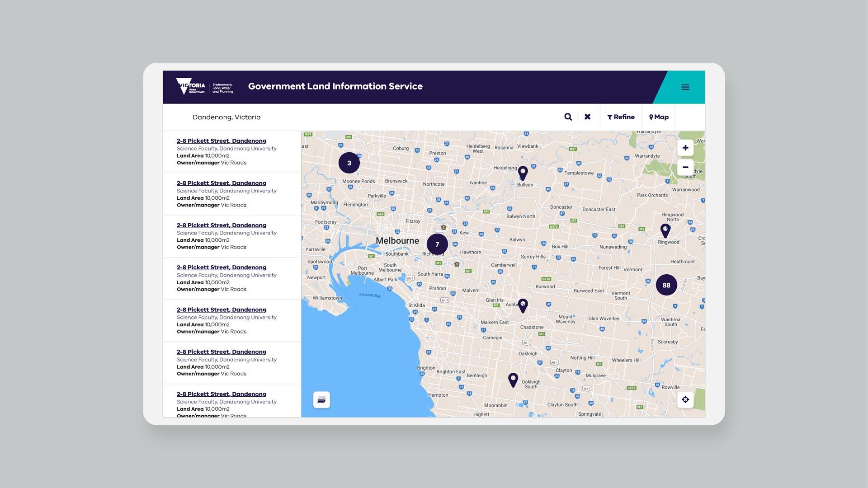Expand the cluster marker labeled 7
Image resolution: width=868 pixels, height=488 pixels.
tap(437, 244)
